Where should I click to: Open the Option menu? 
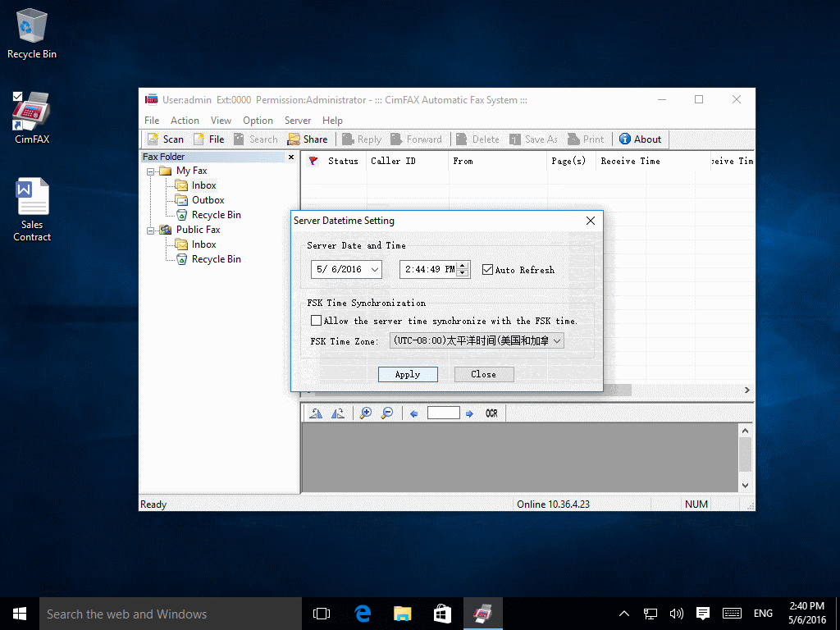click(258, 121)
